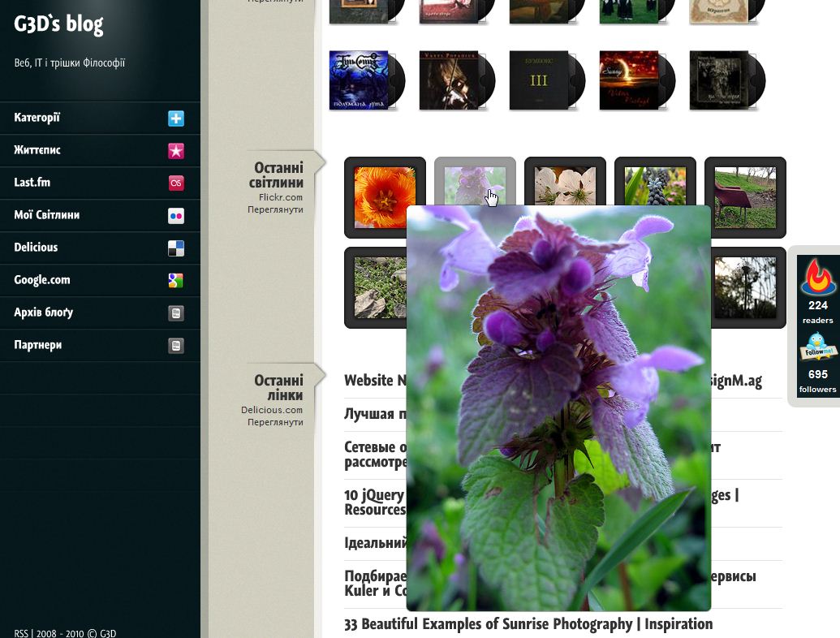This screenshot has width=840, height=638.
Task: Click the FeedBurner flame icon showing 224 readers
Action: tap(818, 277)
